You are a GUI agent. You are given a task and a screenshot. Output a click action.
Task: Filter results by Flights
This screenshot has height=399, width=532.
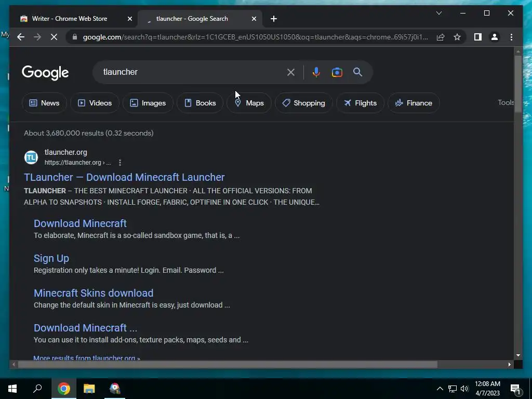[x=360, y=103]
